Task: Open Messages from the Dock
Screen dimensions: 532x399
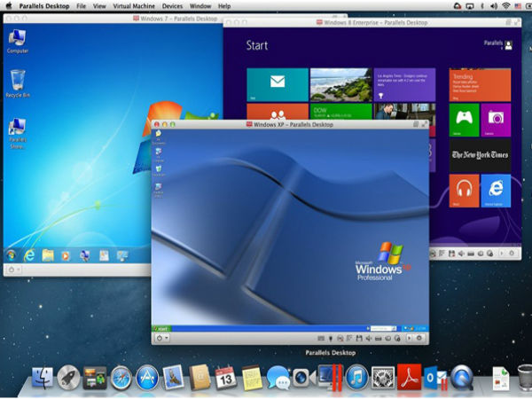Action: [278, 378]
